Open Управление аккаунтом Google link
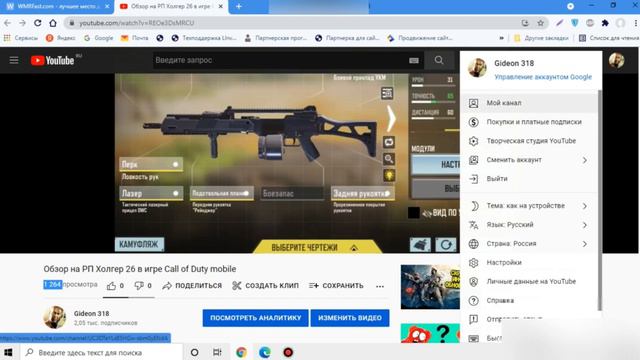 (x=543, y=77)
